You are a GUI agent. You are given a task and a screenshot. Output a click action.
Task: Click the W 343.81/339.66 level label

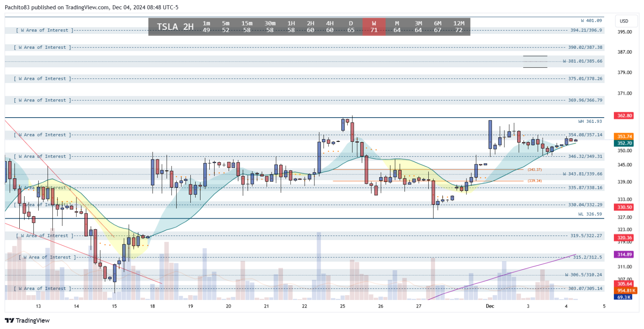point(582,174)
